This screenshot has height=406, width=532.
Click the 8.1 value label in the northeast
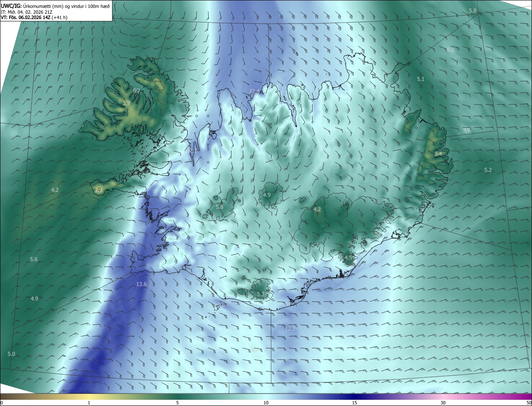pos(451,49)
